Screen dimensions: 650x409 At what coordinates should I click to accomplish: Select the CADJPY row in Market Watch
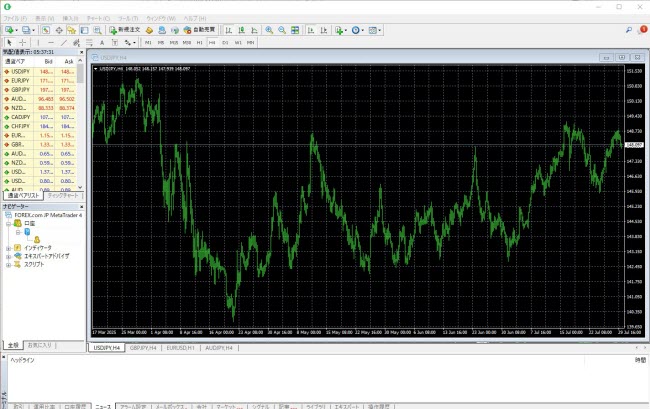(x=39, y=117)
